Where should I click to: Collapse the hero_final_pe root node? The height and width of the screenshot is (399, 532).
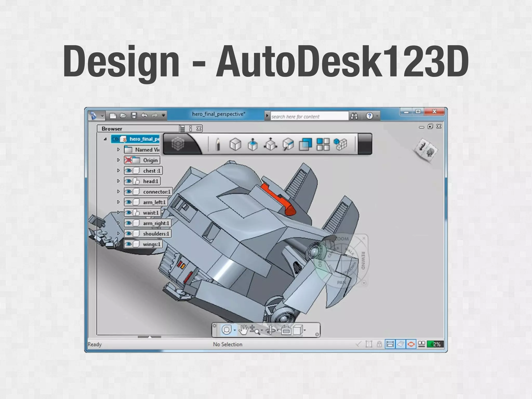(x=105, y=139)
